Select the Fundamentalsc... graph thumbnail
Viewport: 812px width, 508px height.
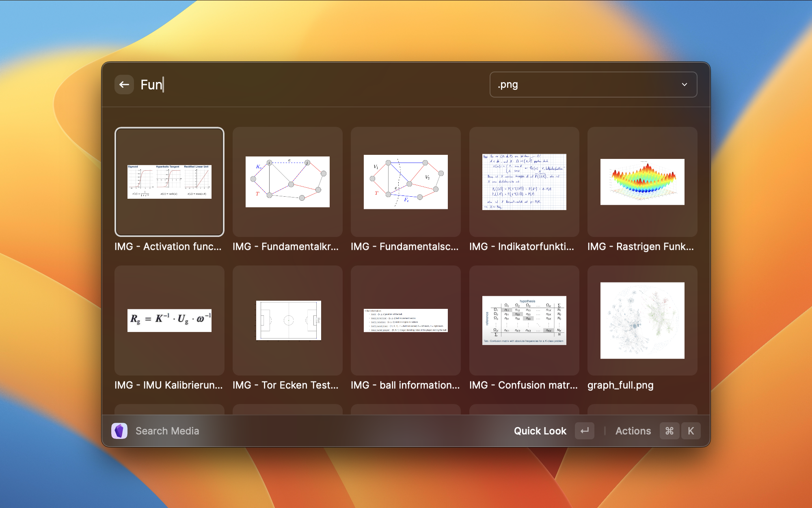click(406, 182)
